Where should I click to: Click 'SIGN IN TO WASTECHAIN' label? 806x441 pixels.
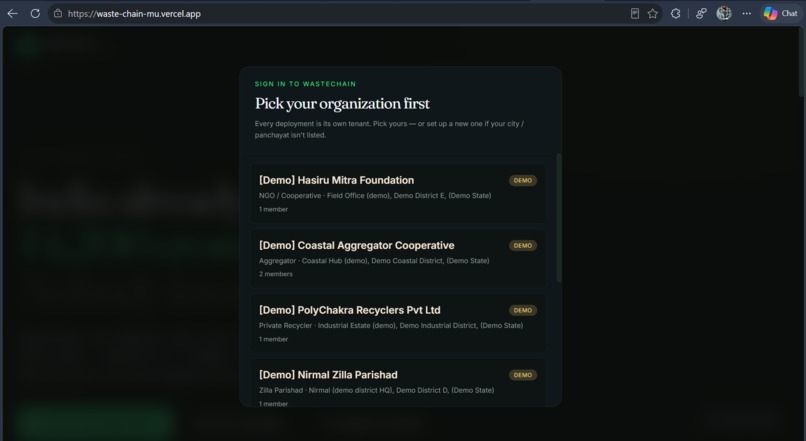click(x=305, y=84)
